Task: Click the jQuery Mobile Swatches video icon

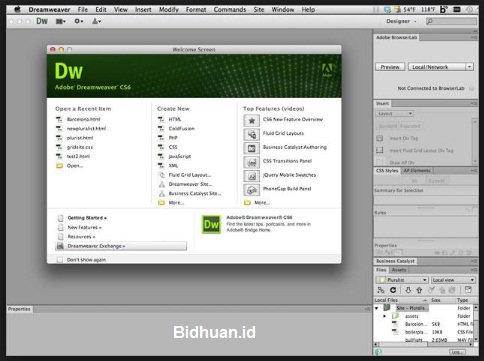Action: (252, 176)
